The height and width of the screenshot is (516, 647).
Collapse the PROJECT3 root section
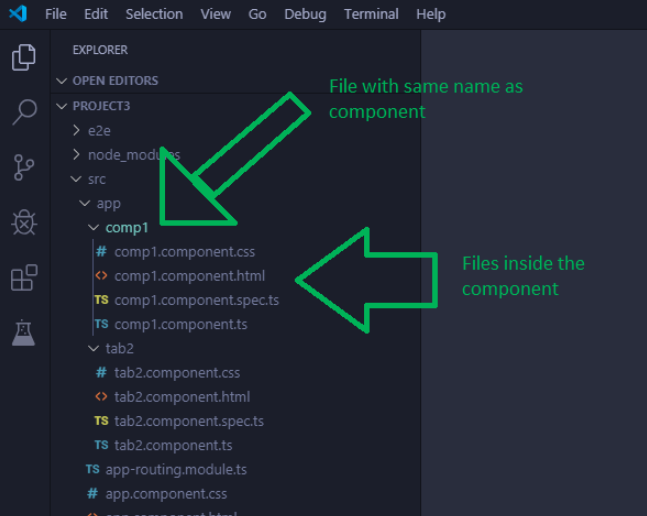101,106
